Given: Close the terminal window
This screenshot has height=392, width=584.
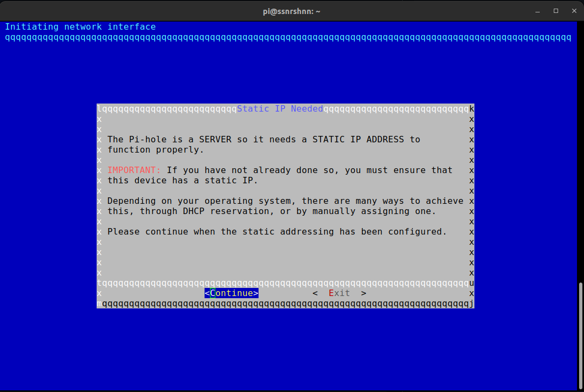Looking at the screenshot, I should (572, 11).
